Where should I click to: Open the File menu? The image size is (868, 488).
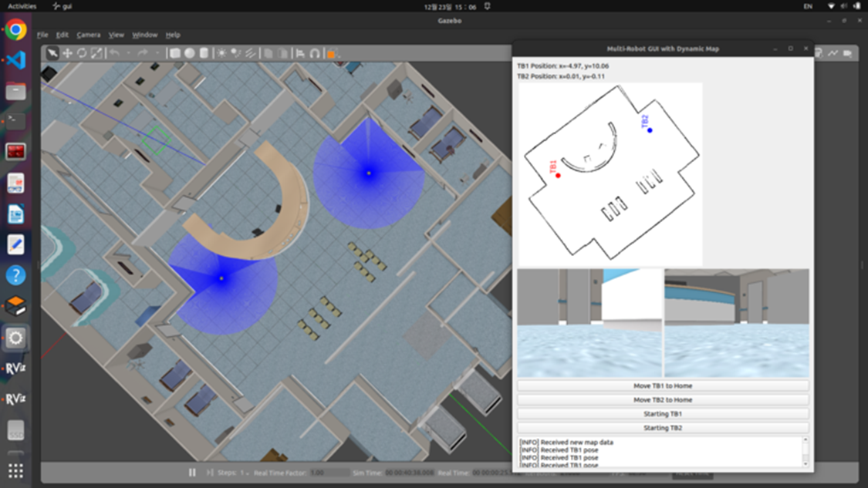pos(42,35)
